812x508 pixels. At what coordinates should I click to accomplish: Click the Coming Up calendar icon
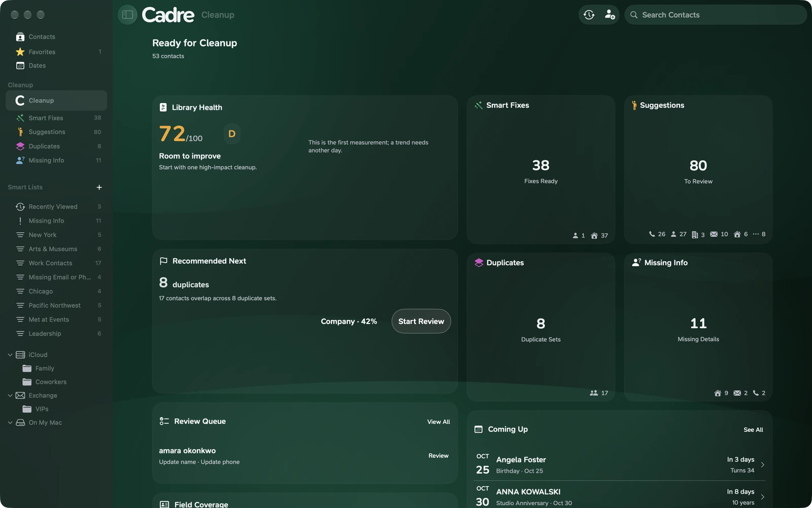click(479, 429)
